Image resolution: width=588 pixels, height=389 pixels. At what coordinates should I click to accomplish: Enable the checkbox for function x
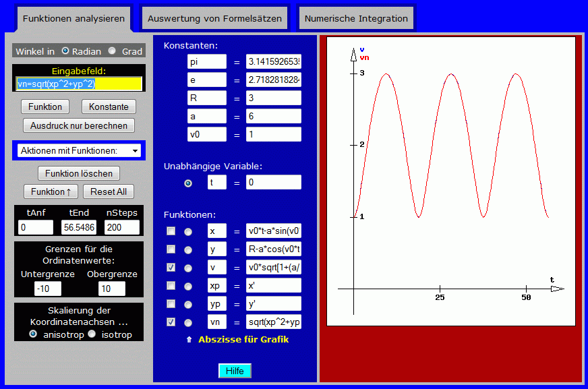(x=171, y=231)
